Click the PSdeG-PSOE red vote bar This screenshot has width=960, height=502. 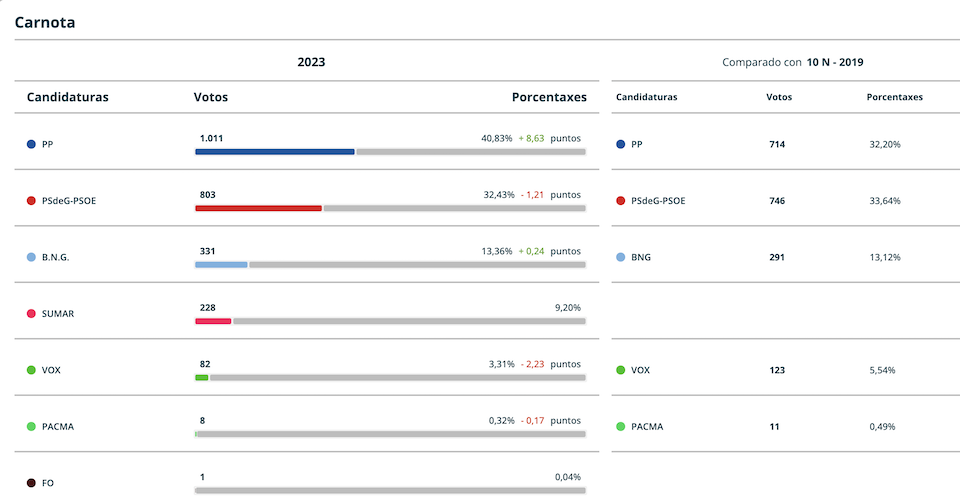point(258,208)
